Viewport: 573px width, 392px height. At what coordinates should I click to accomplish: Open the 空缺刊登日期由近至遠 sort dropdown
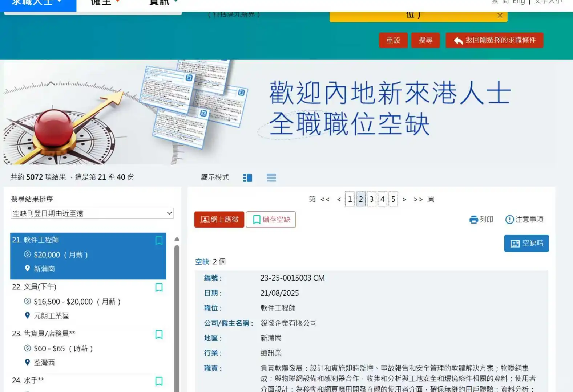[92, 213]
